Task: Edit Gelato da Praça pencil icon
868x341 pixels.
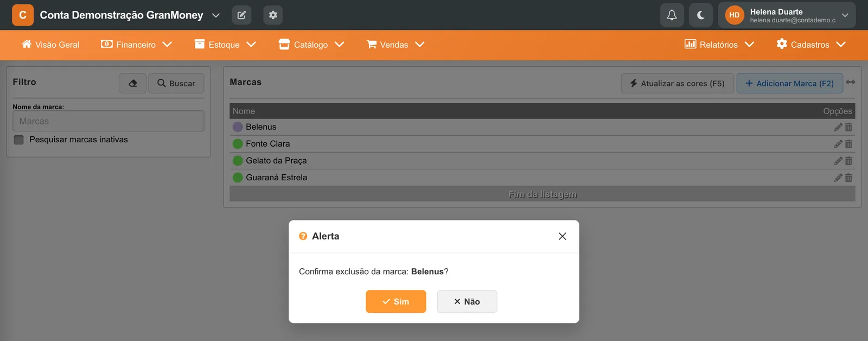Action: 838,161
